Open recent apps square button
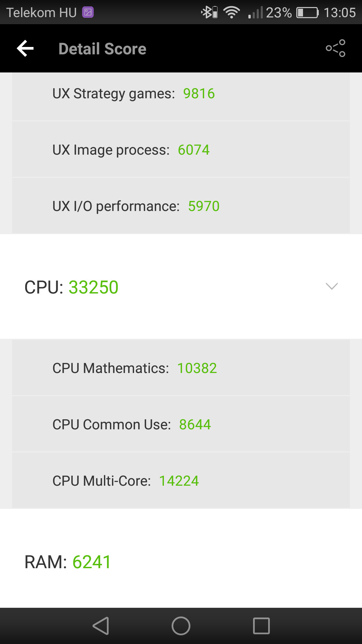Screen dimensions: 362x644 261,626
